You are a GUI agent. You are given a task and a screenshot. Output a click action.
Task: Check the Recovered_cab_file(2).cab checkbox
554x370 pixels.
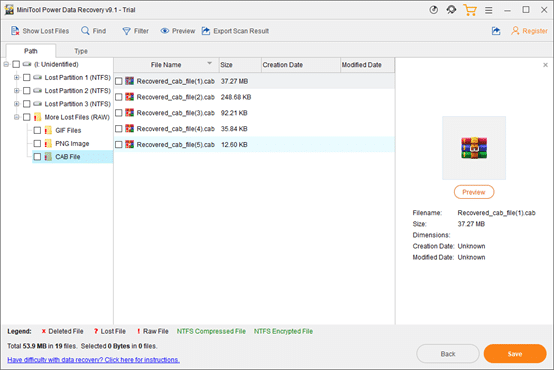tap(119, 97)
